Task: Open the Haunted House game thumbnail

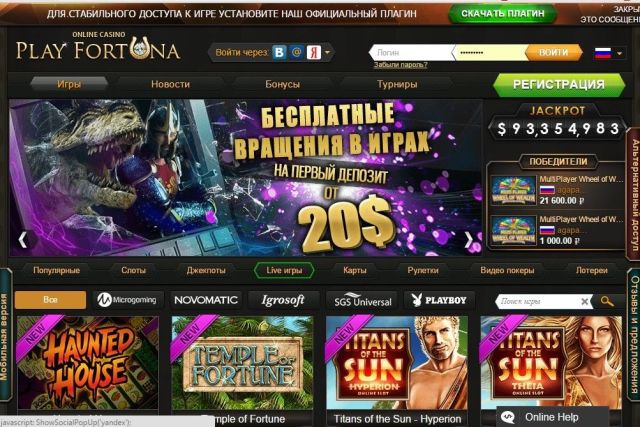Action: tap(88, 363)
